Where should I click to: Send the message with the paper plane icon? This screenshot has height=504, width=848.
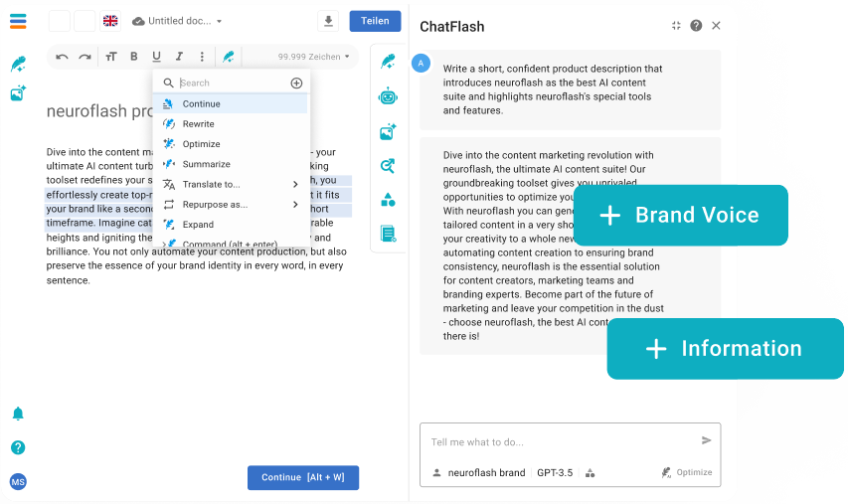click(706, 440)
